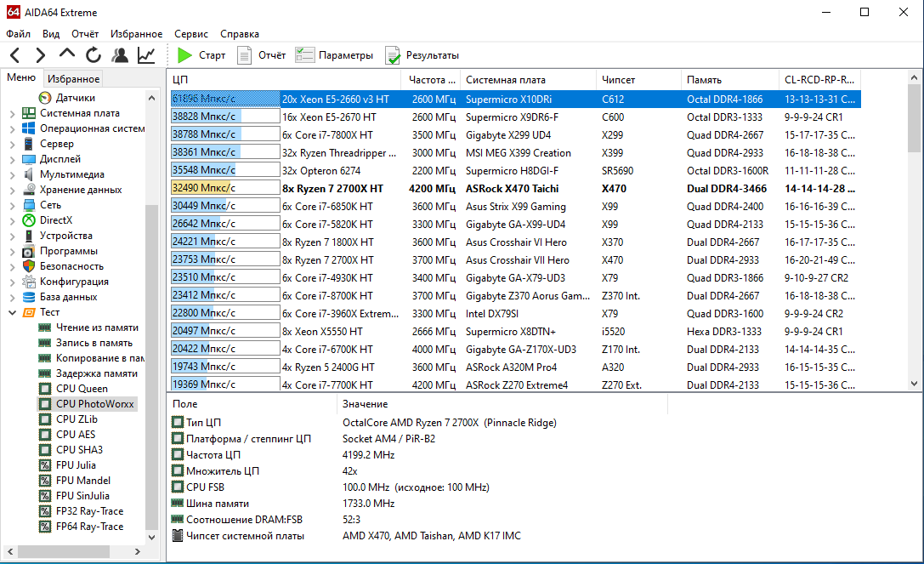
Task: Sort by the Чипсет column header
Action: (x=638, y=80)
